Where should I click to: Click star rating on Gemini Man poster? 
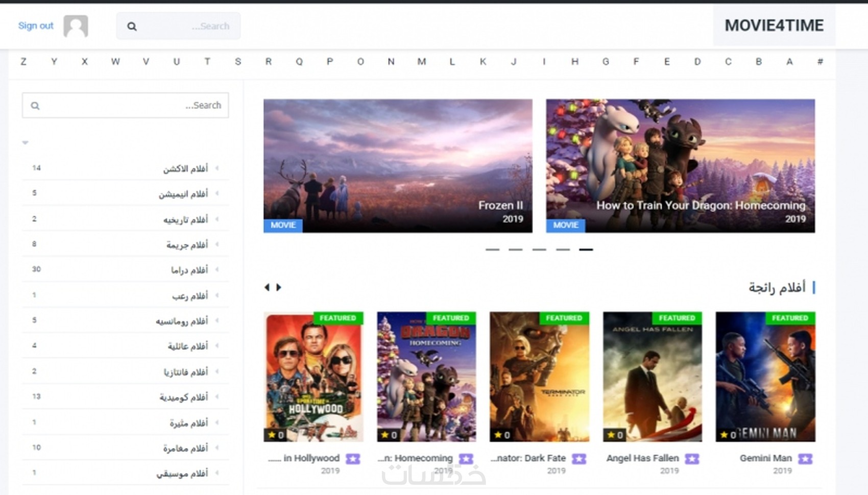728,435
